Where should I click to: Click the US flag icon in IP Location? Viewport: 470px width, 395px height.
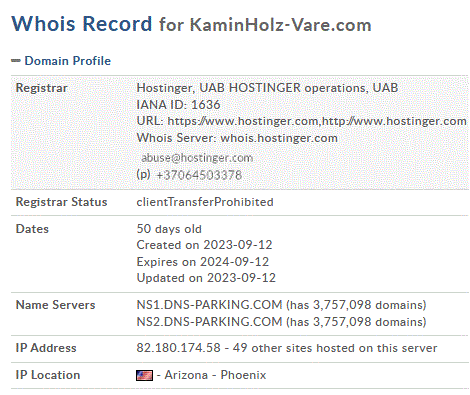pyautogui.click(x=144, y=375)
